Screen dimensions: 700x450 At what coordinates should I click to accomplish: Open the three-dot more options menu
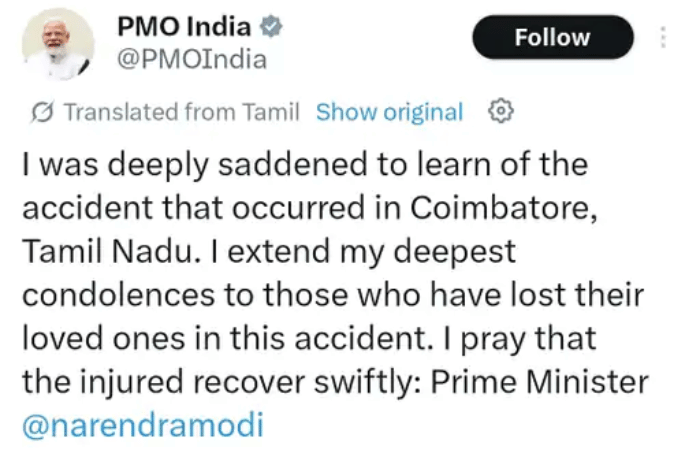(662, 38)
